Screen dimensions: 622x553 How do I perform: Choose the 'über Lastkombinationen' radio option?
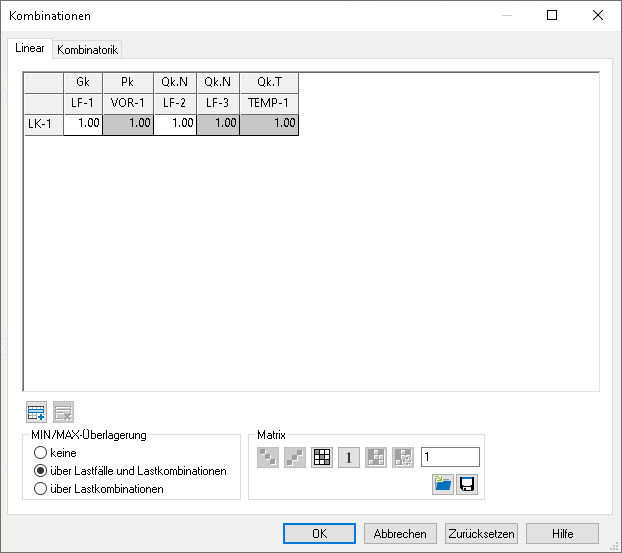point(41,489)
